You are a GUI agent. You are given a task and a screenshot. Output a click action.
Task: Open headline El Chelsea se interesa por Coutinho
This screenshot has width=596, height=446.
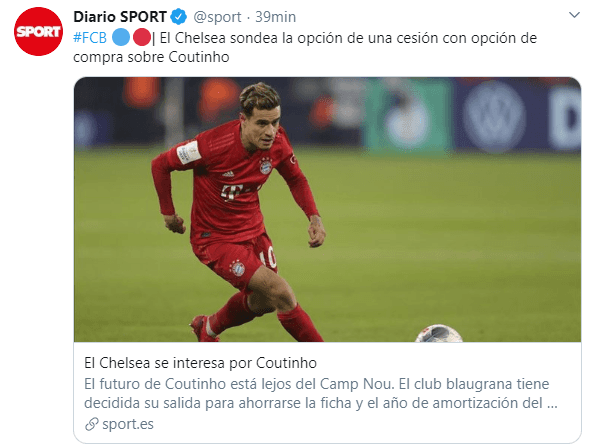point(200,363)
